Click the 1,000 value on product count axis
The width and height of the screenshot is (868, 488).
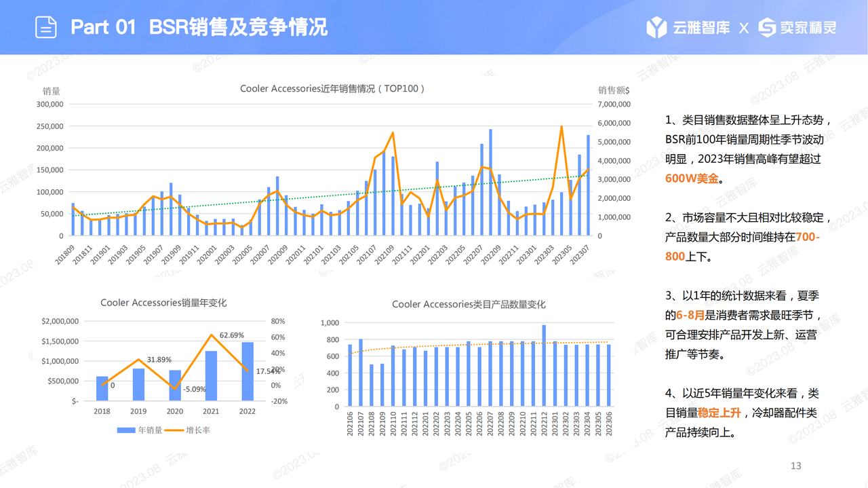coord(330,322)
